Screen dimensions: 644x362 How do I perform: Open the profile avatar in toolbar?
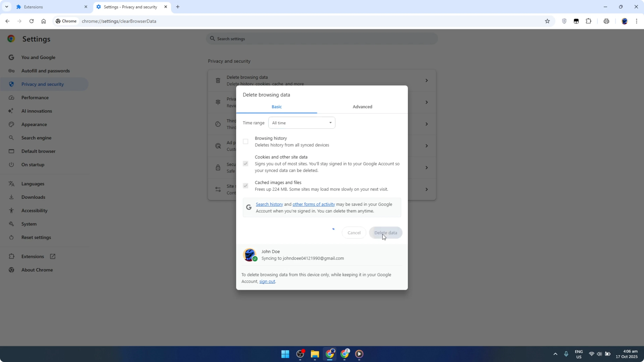(625, 21)
